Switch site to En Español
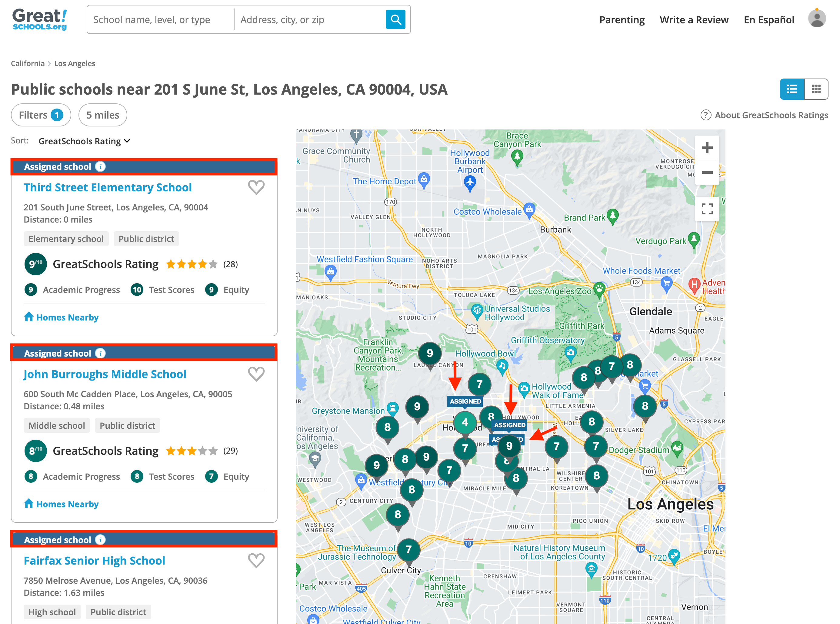The height and width of the screenshot is (624, 840). [769, 20]
